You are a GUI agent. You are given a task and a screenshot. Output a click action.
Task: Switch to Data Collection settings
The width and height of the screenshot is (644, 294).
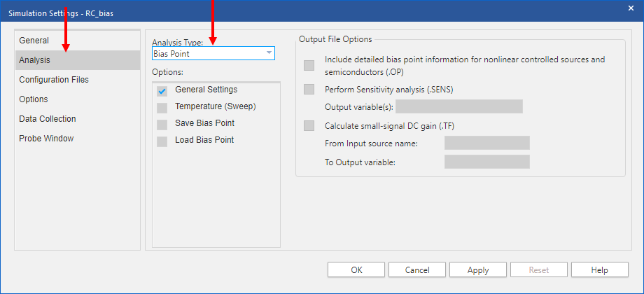(x=78, y=119)
